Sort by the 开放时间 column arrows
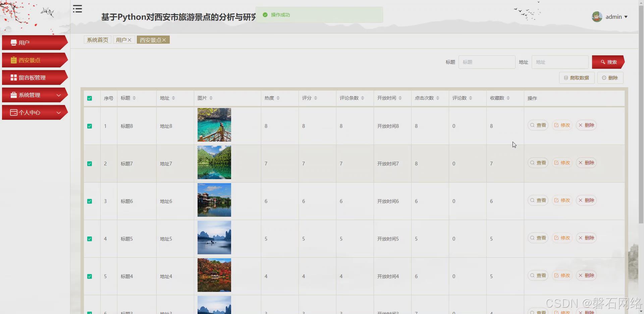 [400, 98]
